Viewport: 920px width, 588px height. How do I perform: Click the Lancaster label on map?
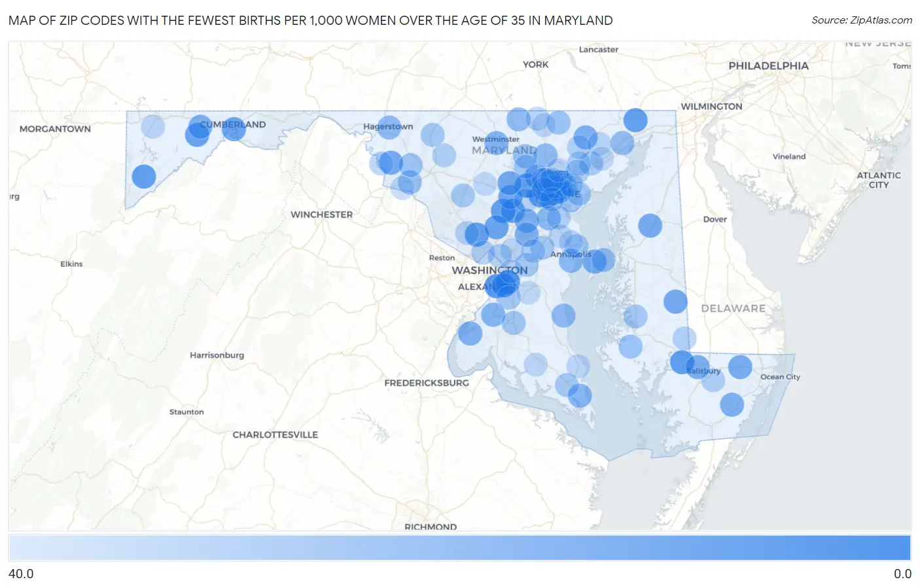(x=598, y=50)
